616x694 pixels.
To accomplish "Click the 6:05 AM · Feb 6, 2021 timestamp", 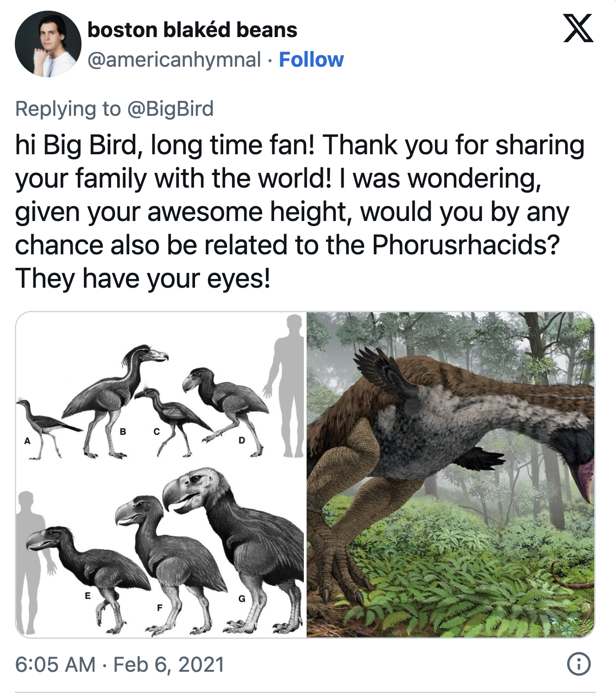I will (x=119, y=664).
